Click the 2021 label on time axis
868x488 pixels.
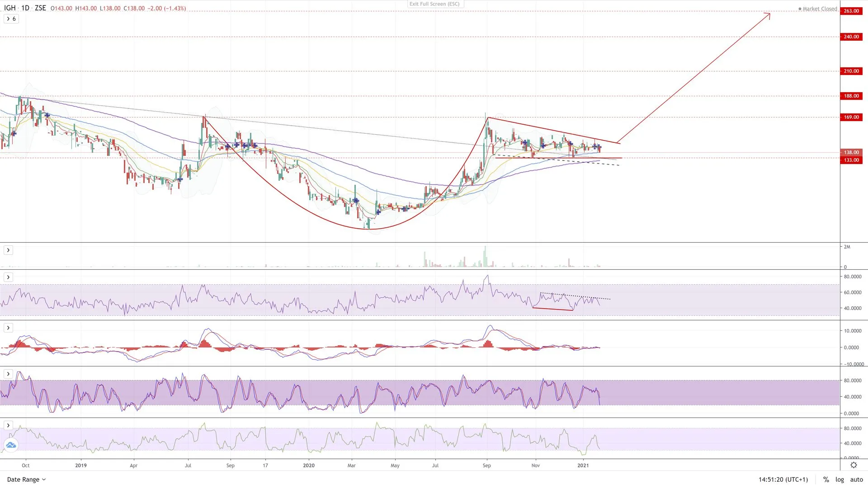pyautogui.click(x=583, y=465)
